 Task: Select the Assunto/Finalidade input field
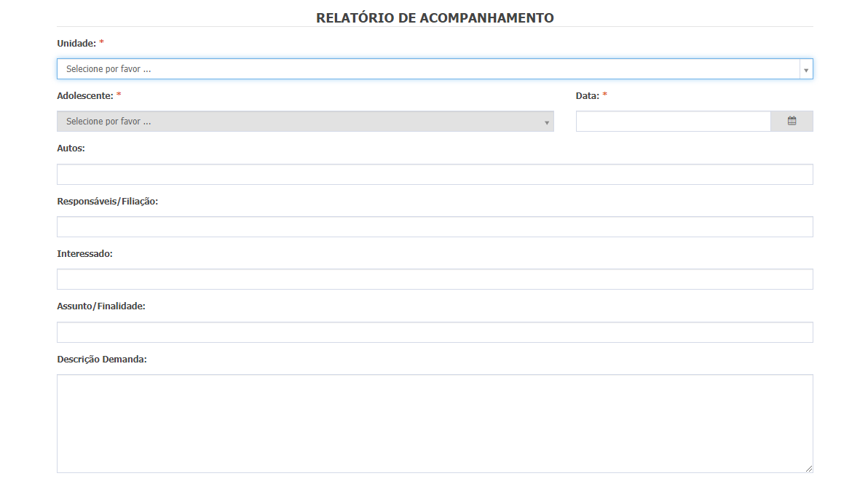coord(435,333)
